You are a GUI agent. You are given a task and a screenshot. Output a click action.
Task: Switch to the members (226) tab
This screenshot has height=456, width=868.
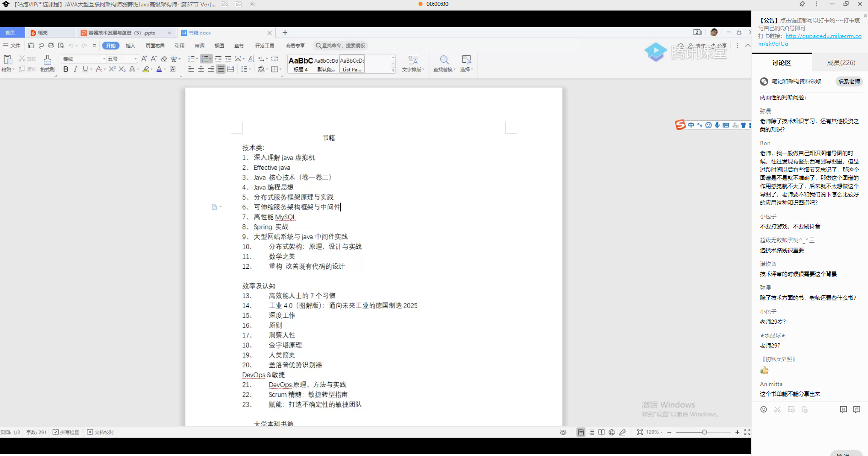(841, 63)
